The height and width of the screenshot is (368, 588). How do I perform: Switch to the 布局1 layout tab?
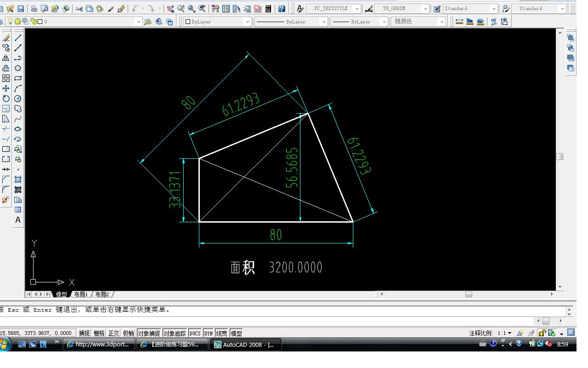[81, 294]
